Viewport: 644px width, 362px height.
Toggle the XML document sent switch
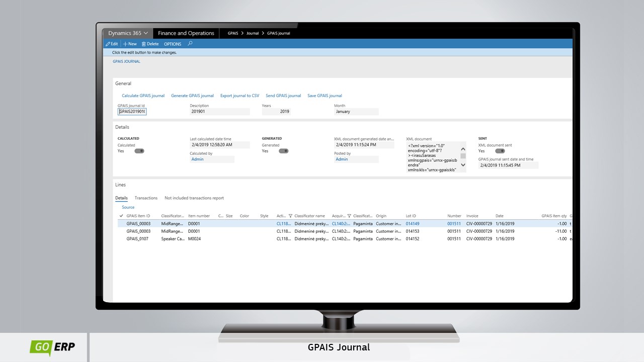pos(500,151)
